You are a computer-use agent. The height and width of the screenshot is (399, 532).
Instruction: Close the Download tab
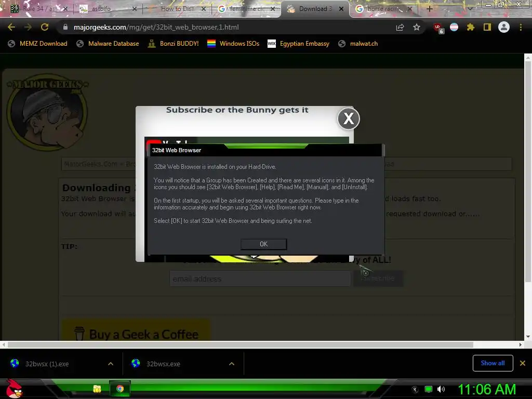coord(341,9)
